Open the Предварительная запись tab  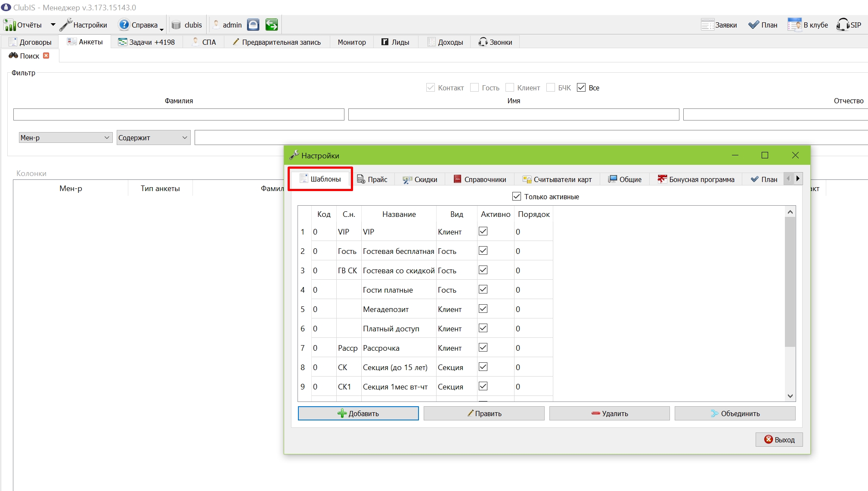[x=277, y=42]
